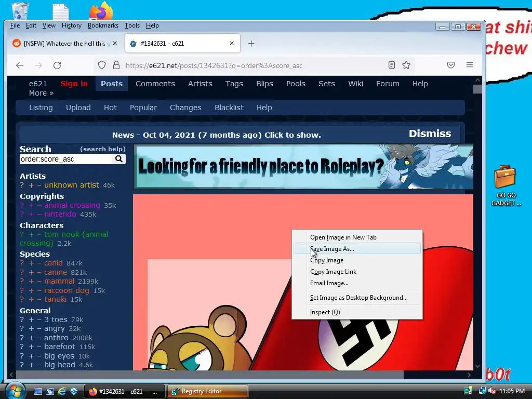Click into the order:score_asc search field

[66, 159]
